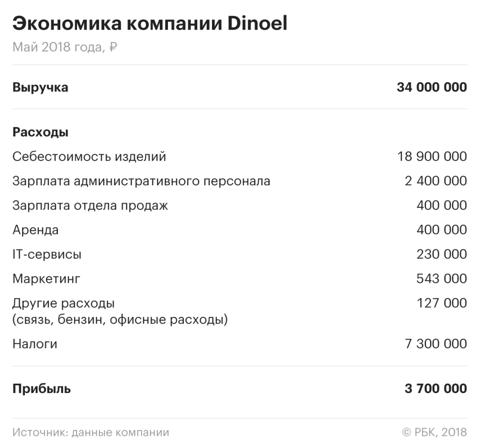Click the ruble currency symbol in subtitle
This screenshot has height=448, width=481.
pos(113,47)
